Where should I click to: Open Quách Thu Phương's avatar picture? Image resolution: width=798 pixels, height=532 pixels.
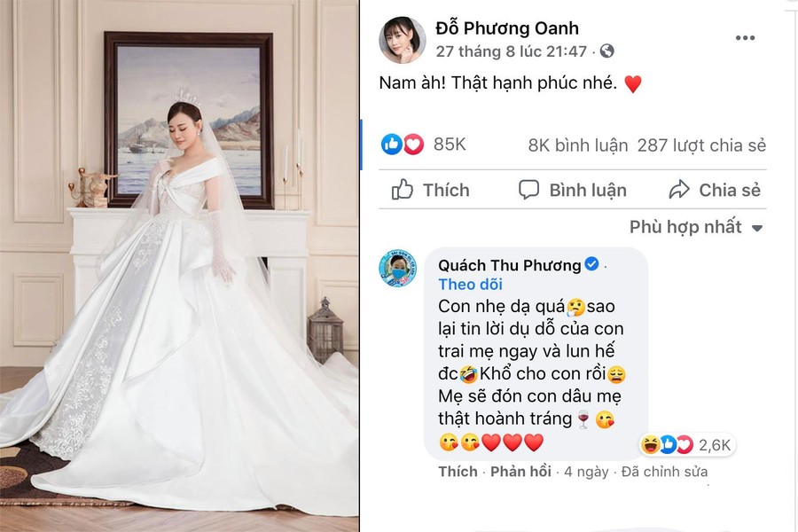pyautogui.click(x=398, y=269)
